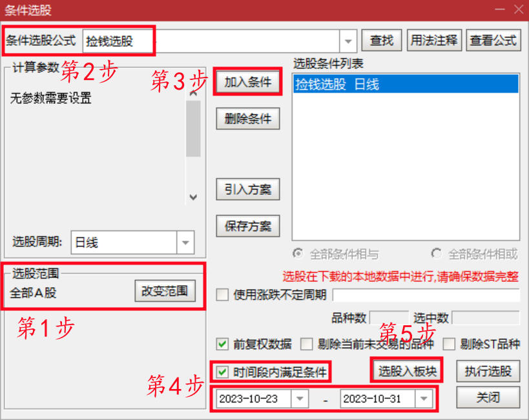Click the 选中数 count field

coord(486,317)
